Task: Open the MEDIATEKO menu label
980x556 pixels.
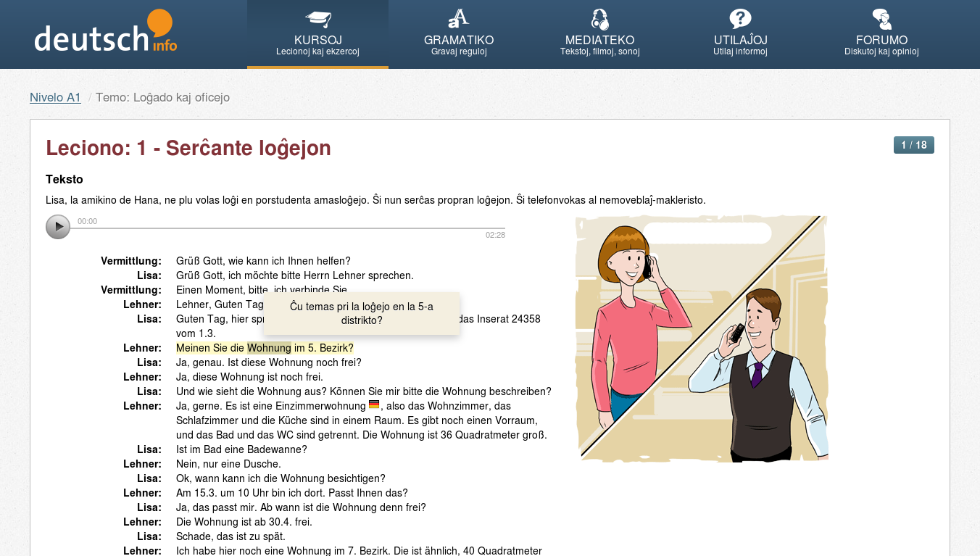Action: (599, 40)
